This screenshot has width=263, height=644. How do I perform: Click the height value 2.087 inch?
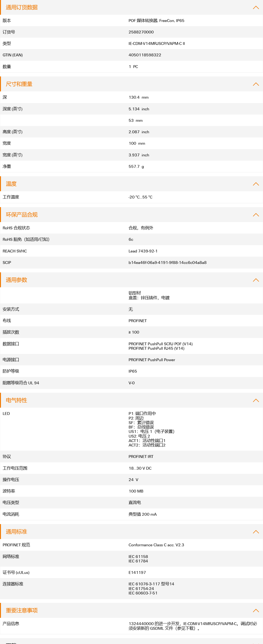coord(139,132)
